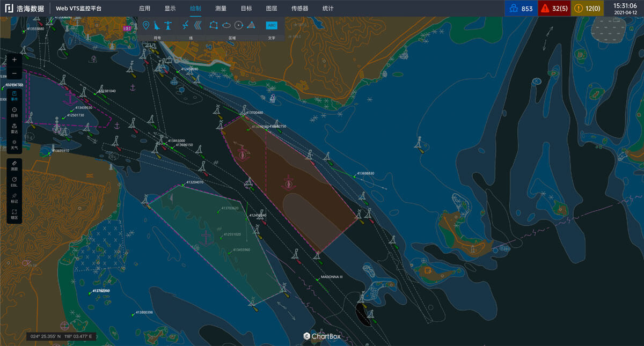
Task: Click the 浩海数据 logo
Action: click(25, 9)
